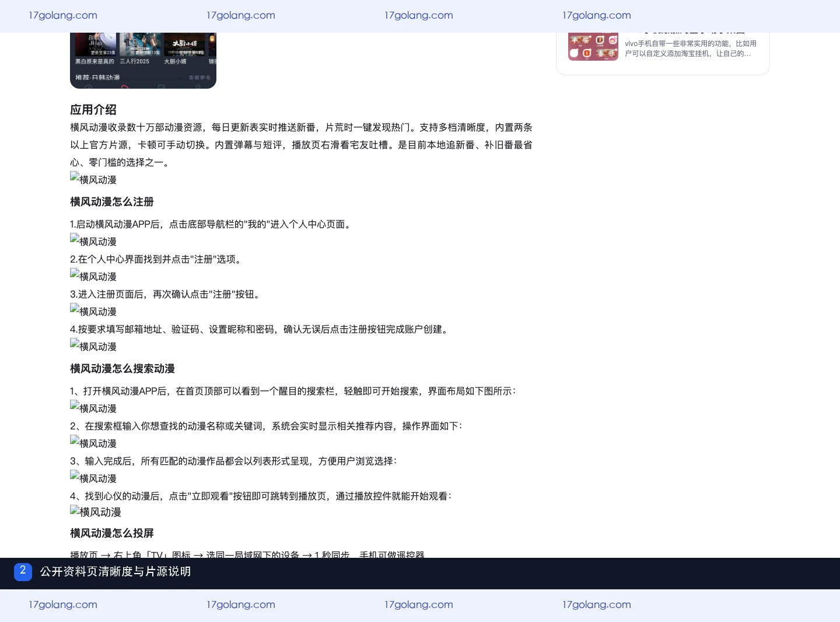Viewport: 840px width, 622px height.
Task: Click the 横风动漫怎么投屏 heading
Action: click(112, 533)
